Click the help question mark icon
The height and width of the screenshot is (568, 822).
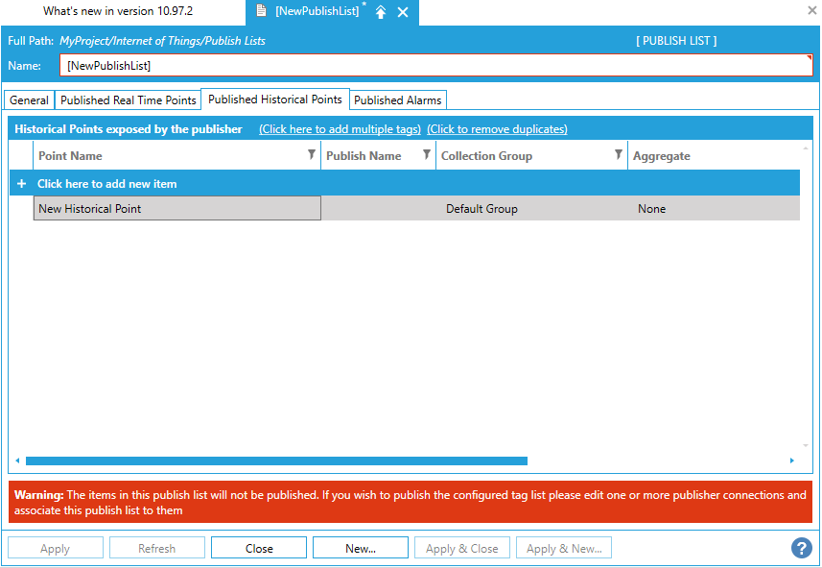pos(801,548)
